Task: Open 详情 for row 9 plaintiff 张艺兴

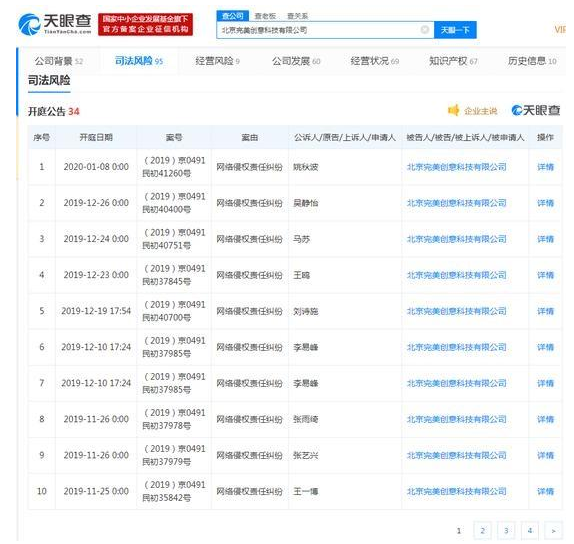Action: tap(545, 455)
